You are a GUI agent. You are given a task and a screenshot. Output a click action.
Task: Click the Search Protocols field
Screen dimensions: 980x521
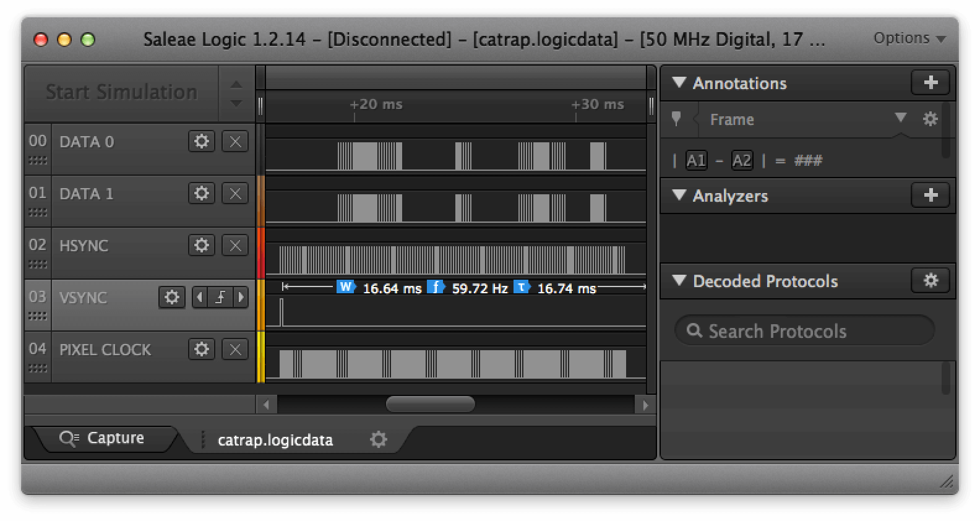click(804, 330)
